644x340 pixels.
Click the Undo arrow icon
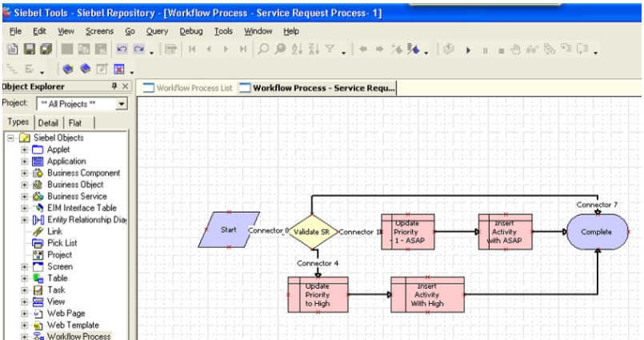tap(122, 50)
